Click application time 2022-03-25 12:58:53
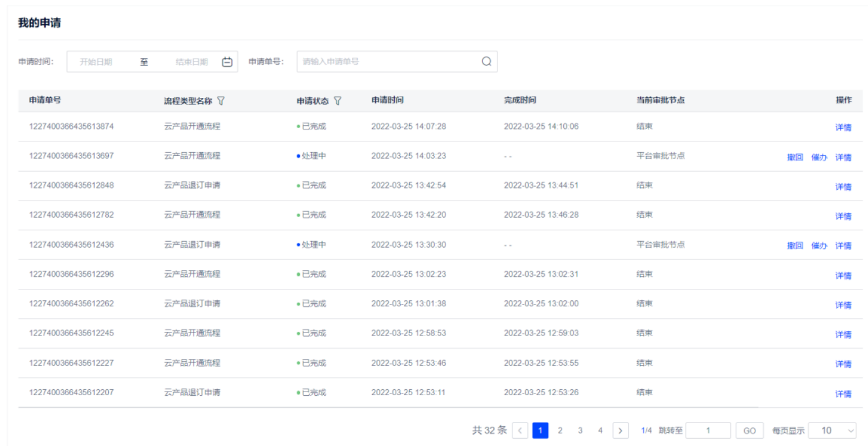 (409, 333)
